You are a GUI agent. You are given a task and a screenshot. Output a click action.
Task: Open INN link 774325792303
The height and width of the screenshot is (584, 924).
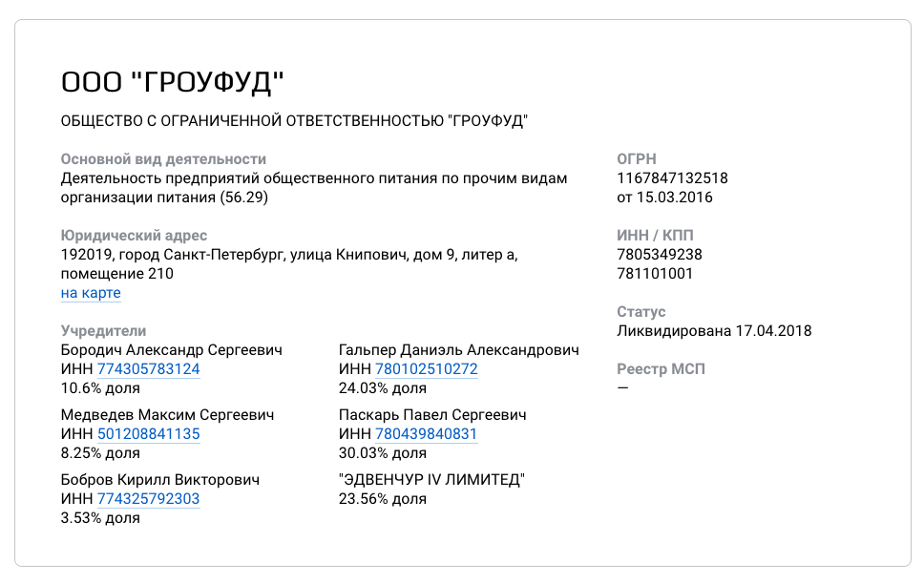[149, 498]
